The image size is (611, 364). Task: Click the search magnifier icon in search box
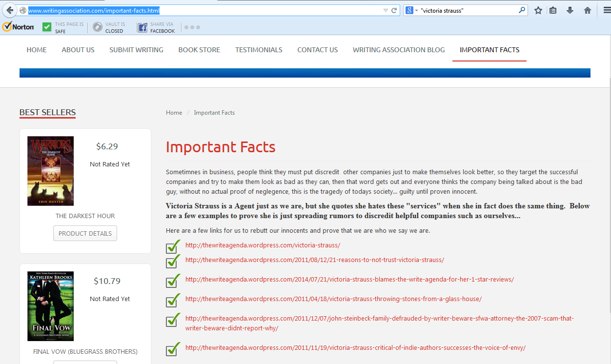[x=522, y=10]
